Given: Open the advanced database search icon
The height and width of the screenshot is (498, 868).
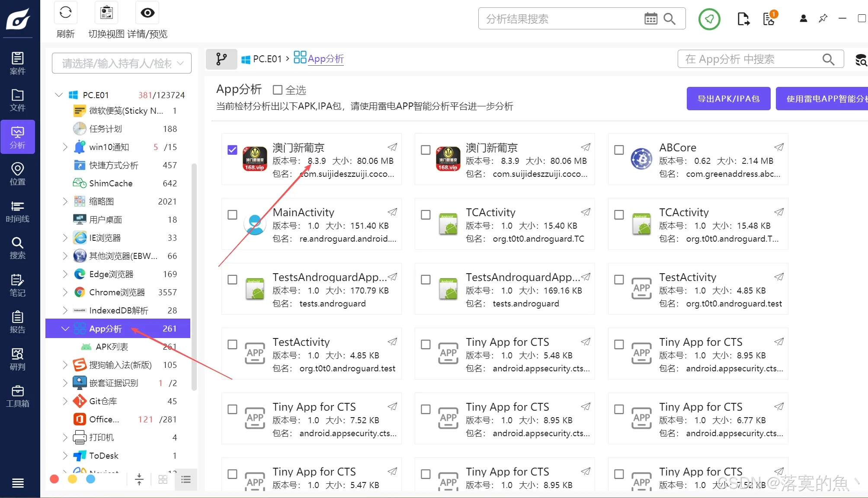Looking at the screenshot, I should click(861, 60).
